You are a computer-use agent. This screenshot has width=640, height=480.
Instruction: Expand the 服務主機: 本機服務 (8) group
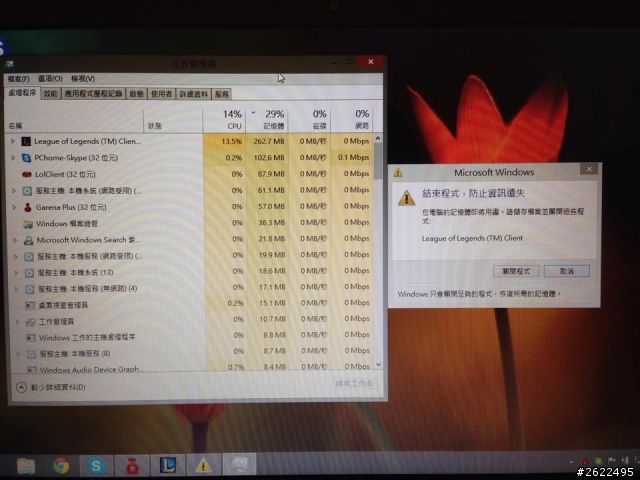click(18, 354)
